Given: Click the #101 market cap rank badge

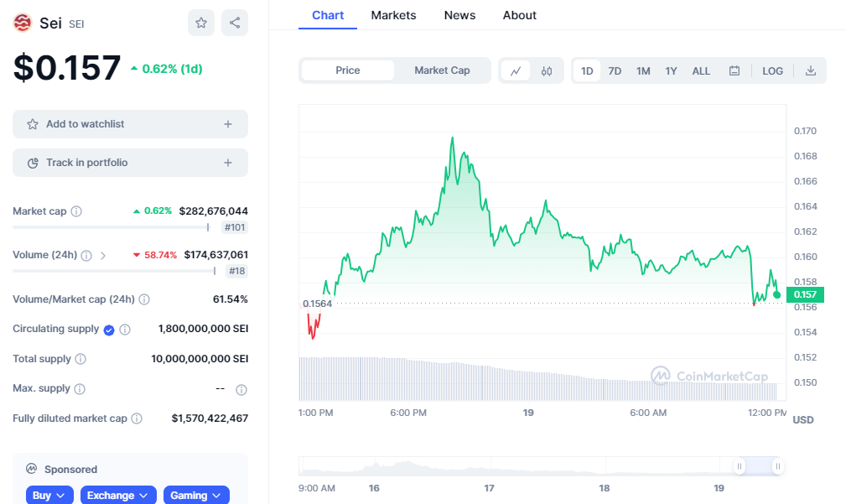Looking at the screenshot, I should click(235, 227).
